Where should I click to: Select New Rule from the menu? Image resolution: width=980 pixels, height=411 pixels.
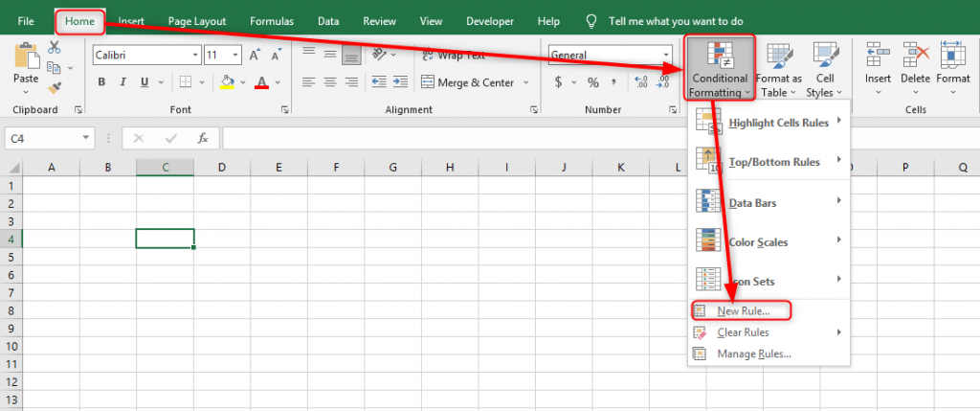click(x=744, y=311)
